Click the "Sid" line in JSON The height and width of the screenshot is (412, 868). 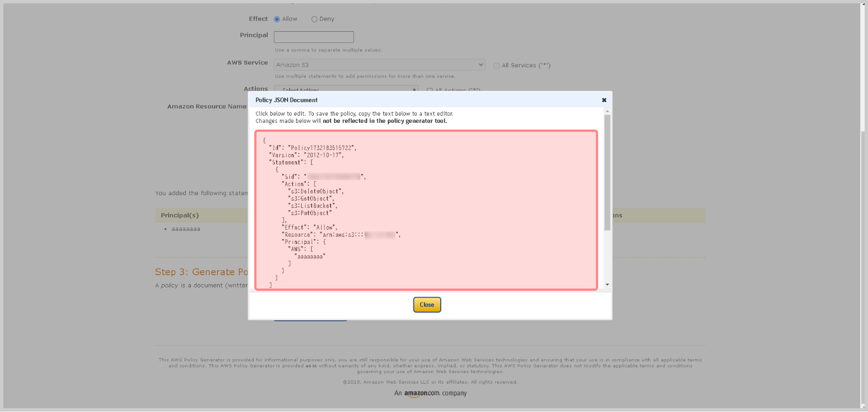pyautogui.click(x=324, y=177)
